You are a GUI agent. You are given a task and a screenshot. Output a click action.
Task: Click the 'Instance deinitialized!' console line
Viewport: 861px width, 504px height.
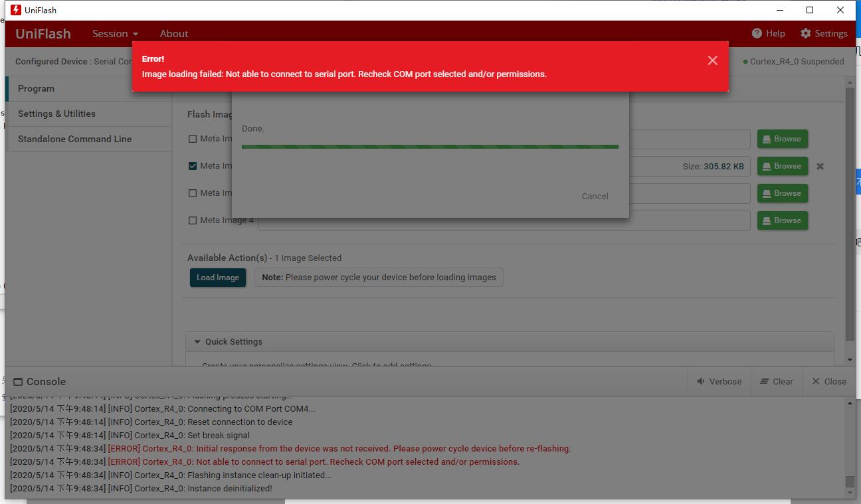tap(141, 489)
